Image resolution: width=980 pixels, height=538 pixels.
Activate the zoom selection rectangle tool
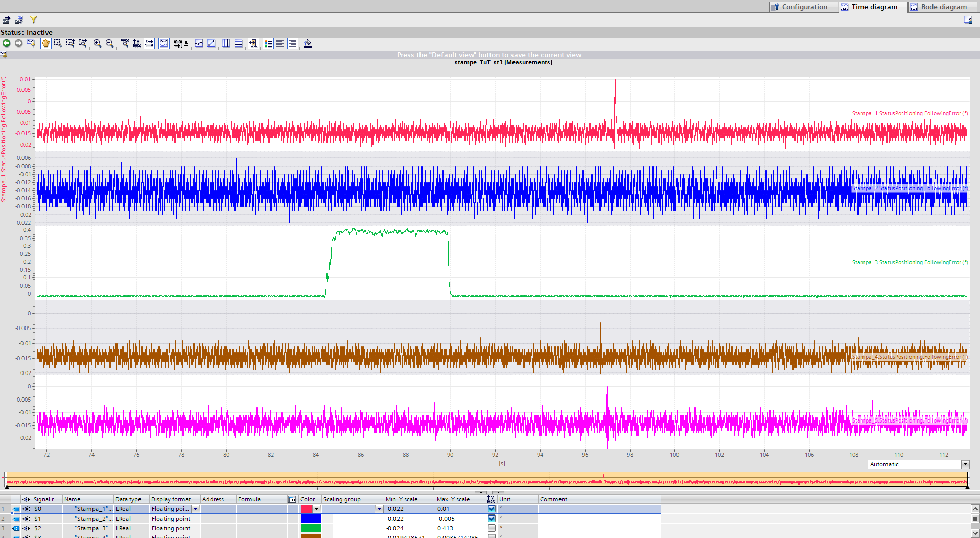pos(58,43)
